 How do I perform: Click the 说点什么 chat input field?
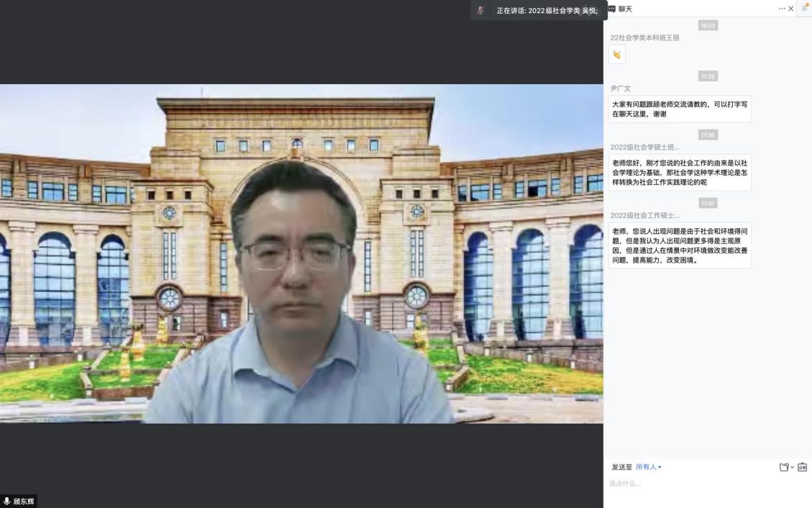click(x=705, y=484)
